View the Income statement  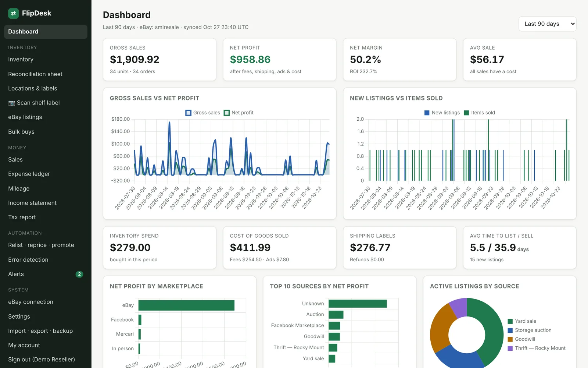[46, 203]
